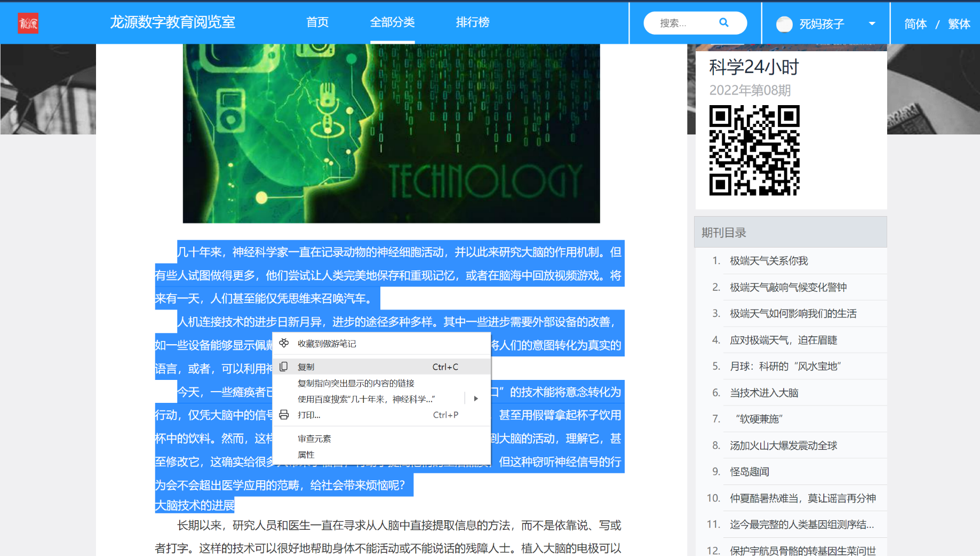980x556 pixels.
Task: Open article 月球：科研的“风水宝地”
Action: [x=785, y=367]
